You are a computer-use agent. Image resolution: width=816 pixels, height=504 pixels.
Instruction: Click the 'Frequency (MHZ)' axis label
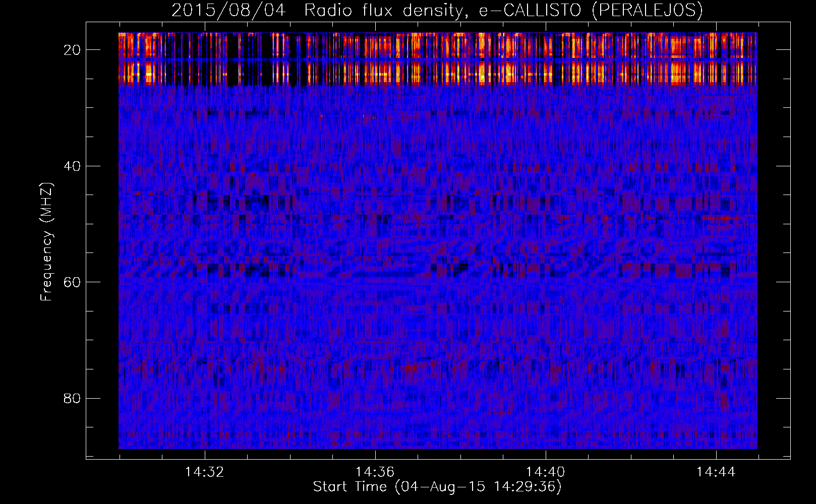coord(46,241)
